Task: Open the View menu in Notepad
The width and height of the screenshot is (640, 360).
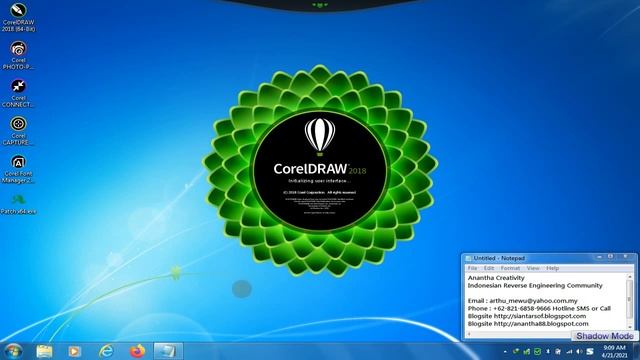Action: 533,268
